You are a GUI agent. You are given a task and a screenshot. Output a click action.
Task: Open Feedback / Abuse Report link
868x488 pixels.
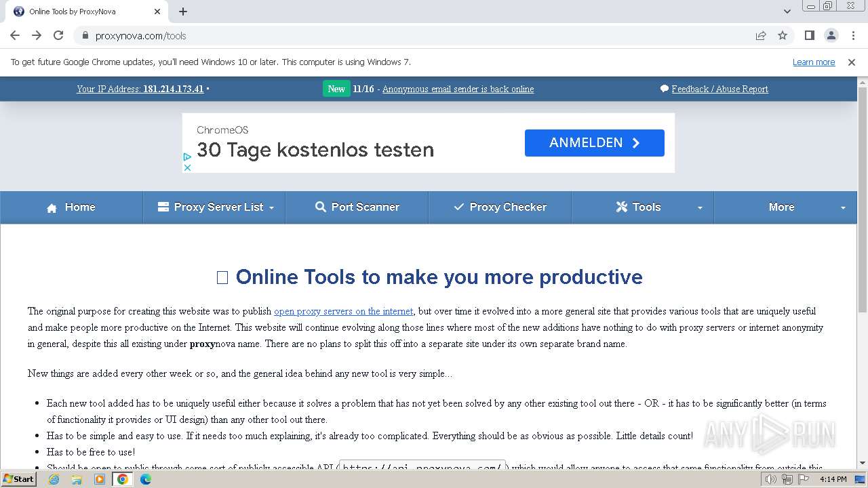[x=719, y=89]
